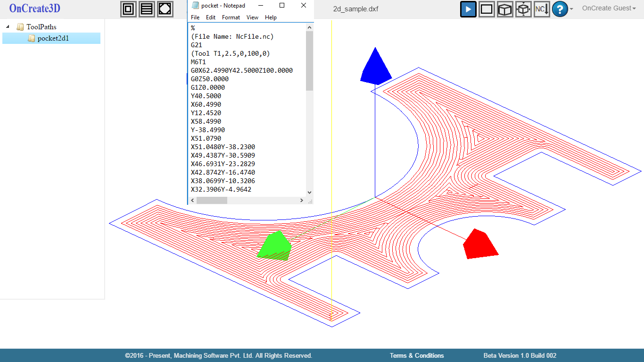Open the Format menu in Notepad
644x362 pixels.
[231, 17]
